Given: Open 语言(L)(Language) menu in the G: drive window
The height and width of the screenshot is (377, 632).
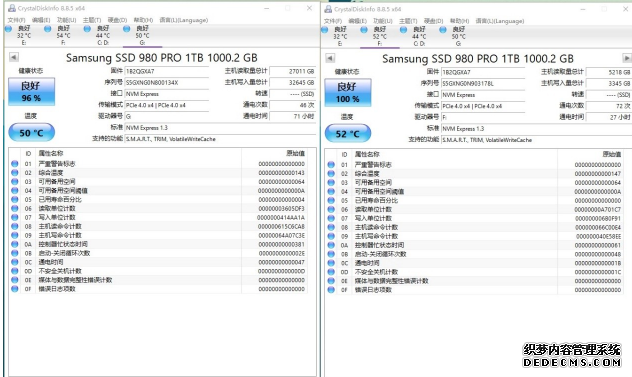Looking at the screenshot, I should click(x=184, y=20).
